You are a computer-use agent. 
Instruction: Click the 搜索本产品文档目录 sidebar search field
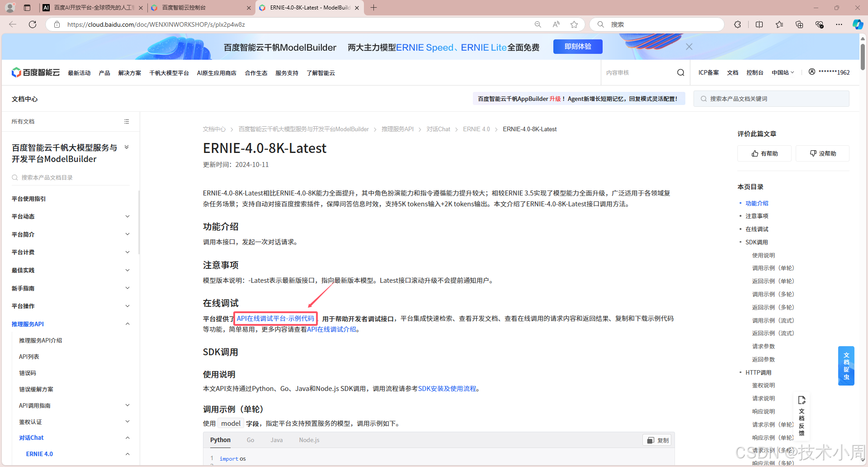click(x=71, y=177)
